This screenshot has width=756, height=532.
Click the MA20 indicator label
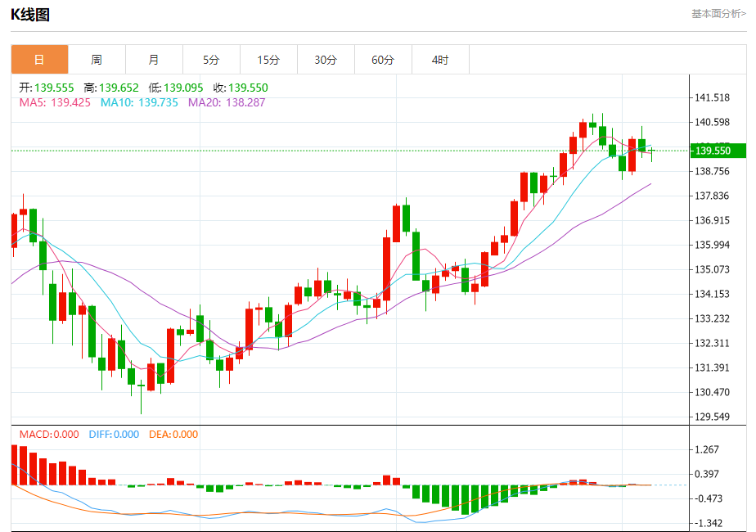tap(227, 102)
